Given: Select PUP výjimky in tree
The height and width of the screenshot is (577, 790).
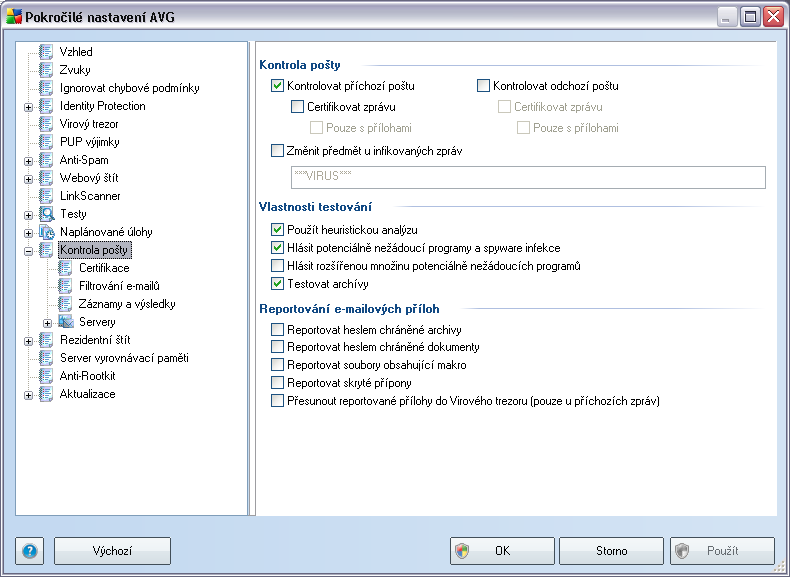Looking at the screenshot, I should point(90,142).
